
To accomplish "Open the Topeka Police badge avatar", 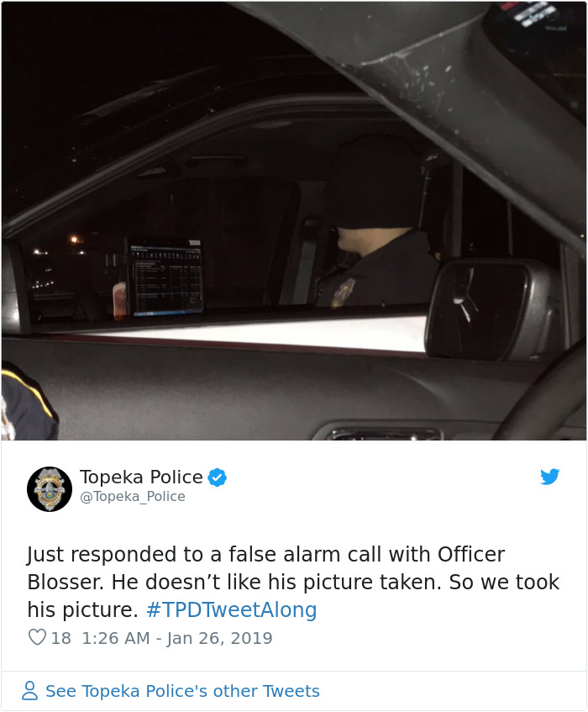I will [x=50, y=489].
